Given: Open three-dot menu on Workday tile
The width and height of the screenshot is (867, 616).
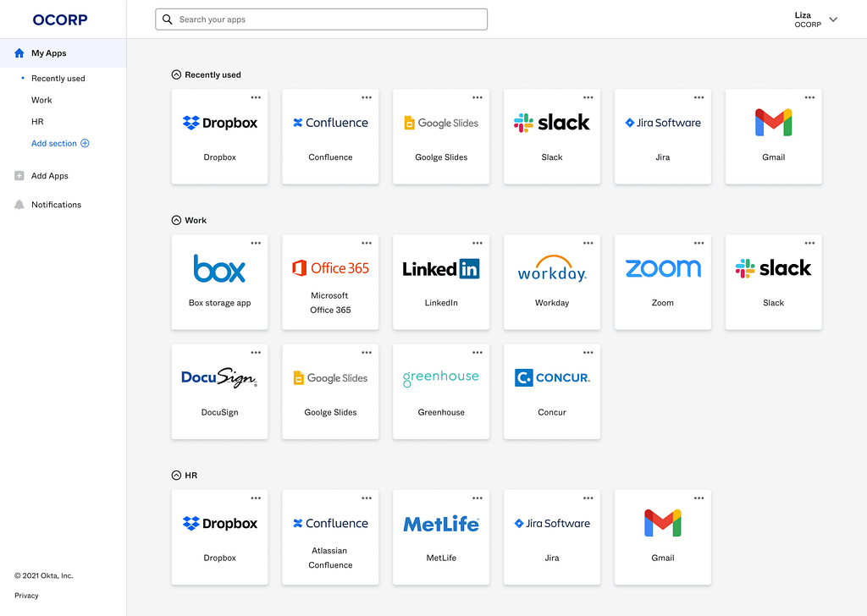Looking at the screenshot, I should point(588,243).
